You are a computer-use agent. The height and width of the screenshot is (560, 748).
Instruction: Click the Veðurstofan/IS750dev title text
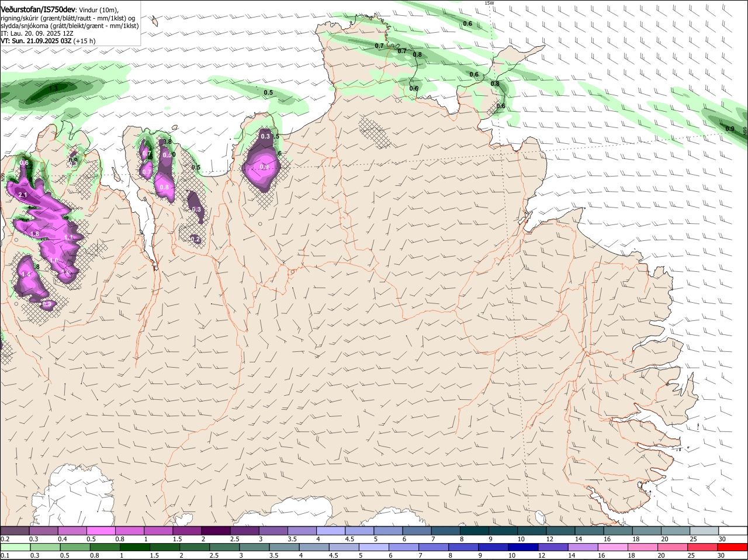(x=38, y=9)
